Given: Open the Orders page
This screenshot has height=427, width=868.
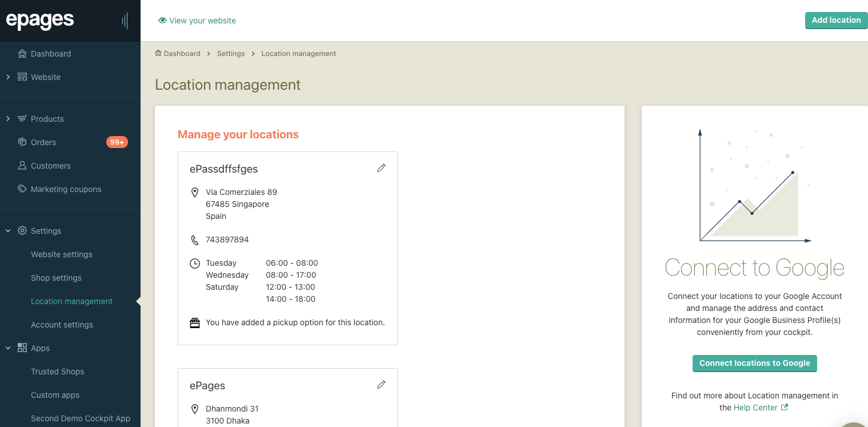Looking at the screenshot, I should click(x=43, y=142).
